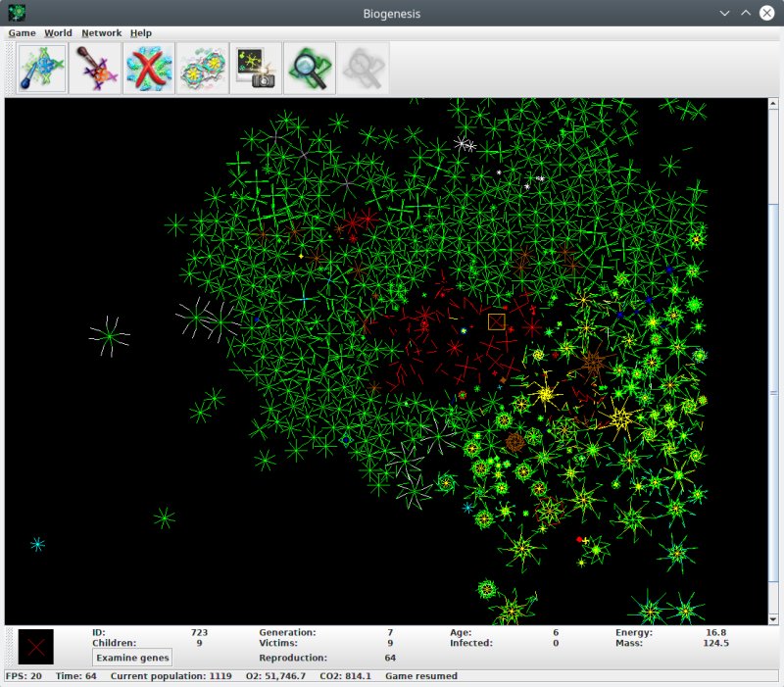Click the vertical scrollbar down arrow
784x687 pixels.
tap(772, 618)
